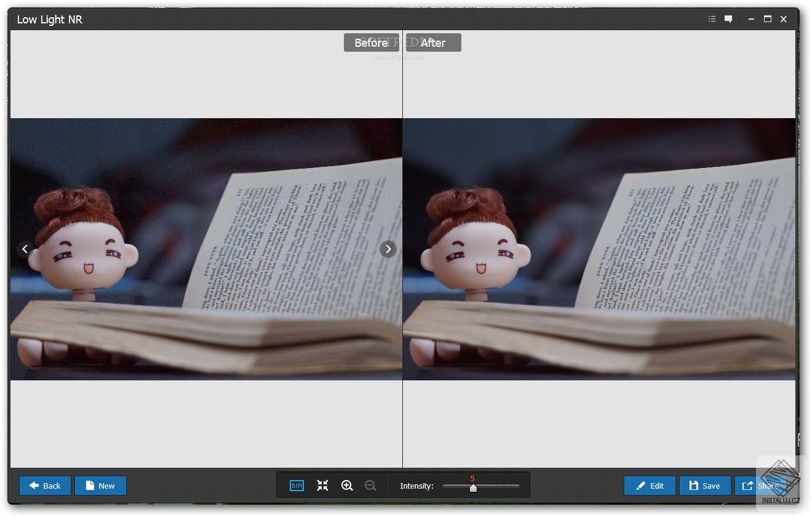Start a New project

coord(100,486)
